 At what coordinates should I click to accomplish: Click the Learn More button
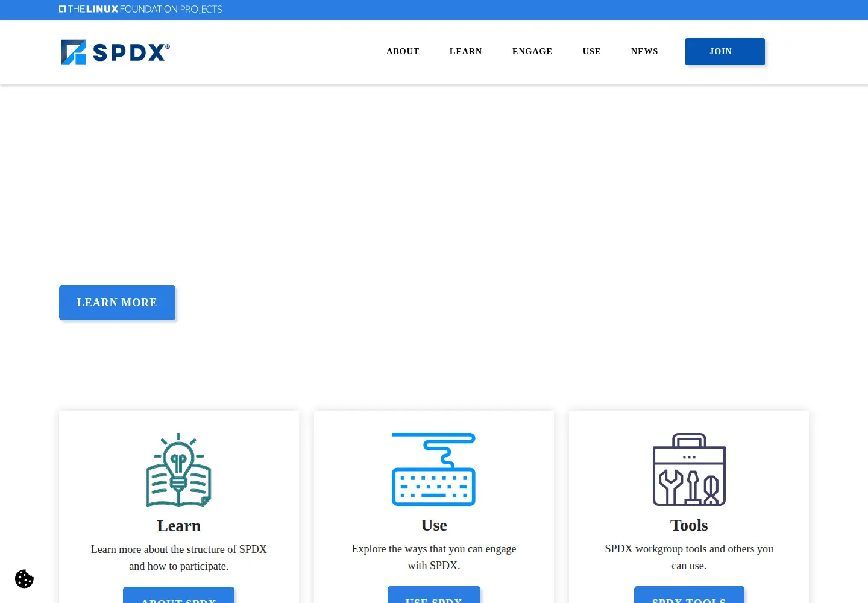pyautogui.click(x=117, y=303)
